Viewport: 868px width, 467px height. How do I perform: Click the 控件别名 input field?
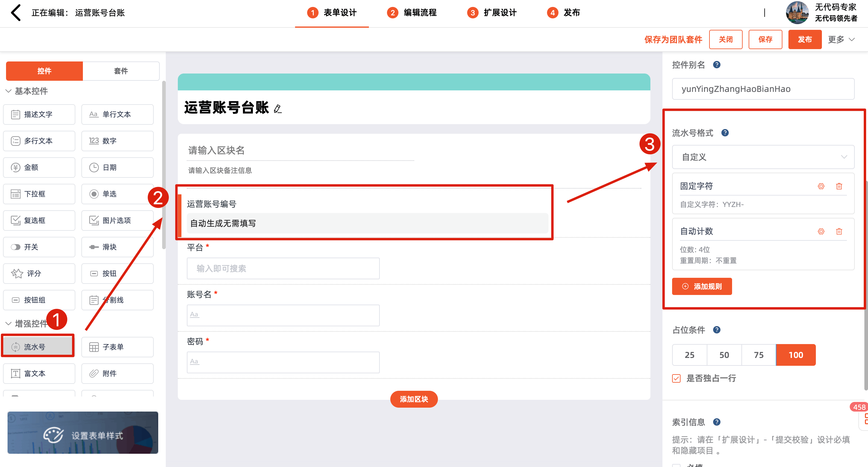coord(763,89)
